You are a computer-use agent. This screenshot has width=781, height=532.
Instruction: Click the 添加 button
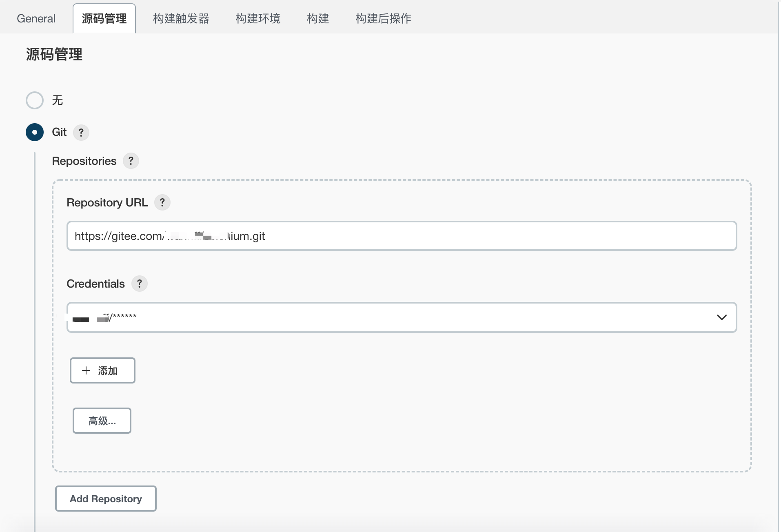click(x=102, y=370)
